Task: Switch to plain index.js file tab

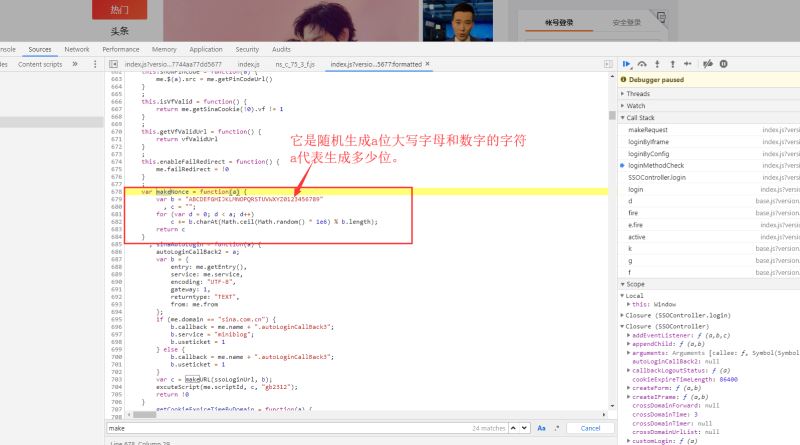Action: pos(249,64)
